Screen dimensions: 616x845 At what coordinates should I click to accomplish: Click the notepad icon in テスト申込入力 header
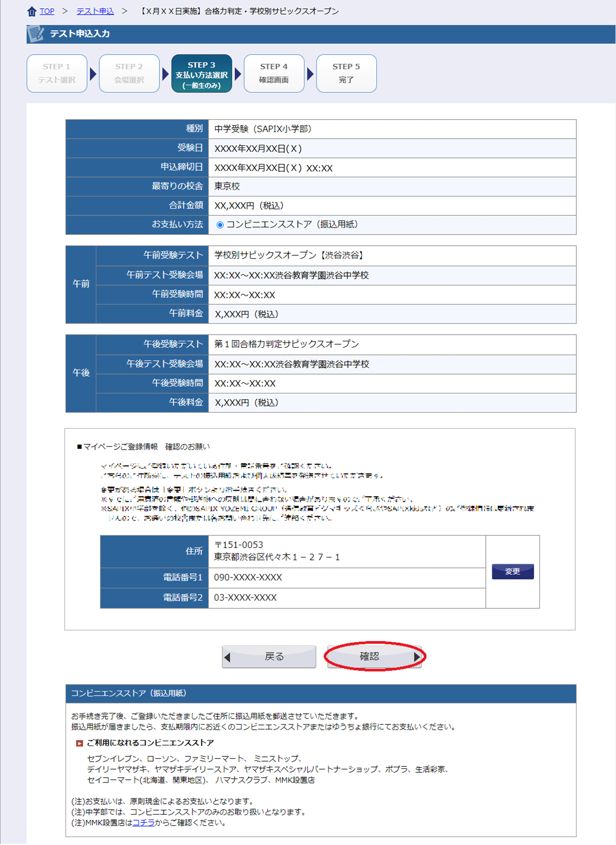[36, 34]
